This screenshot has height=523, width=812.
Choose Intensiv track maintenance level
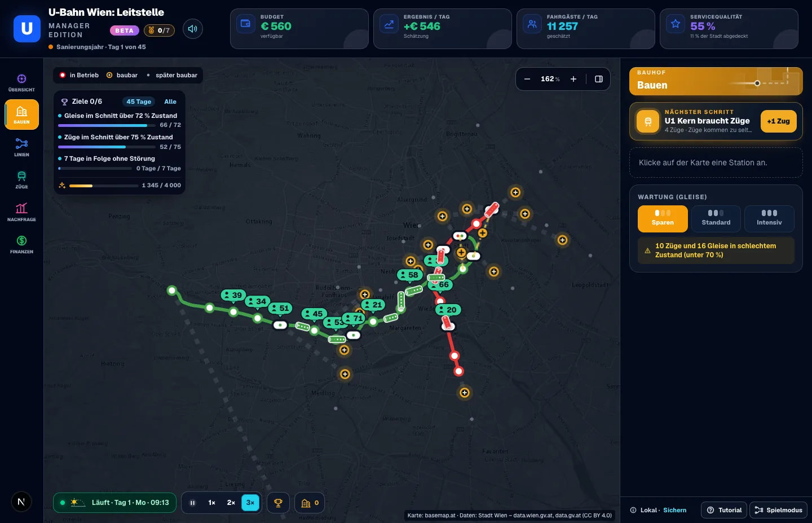[x=769, y=218]
